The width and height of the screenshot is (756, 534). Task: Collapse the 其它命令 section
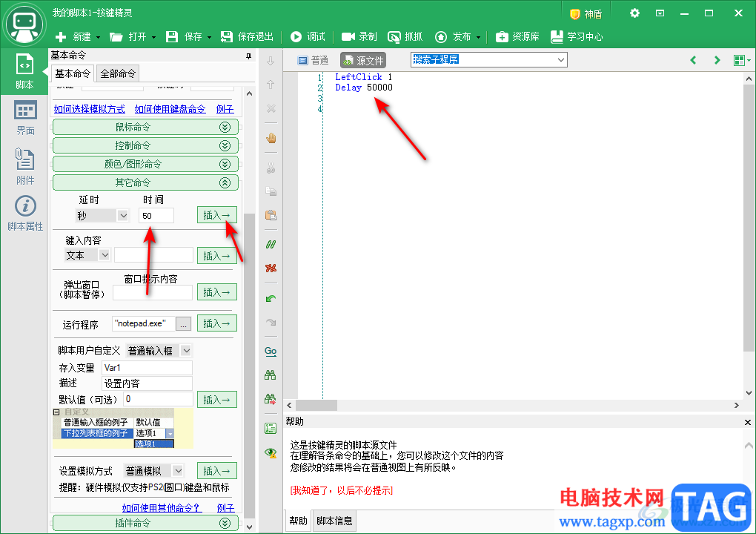point(145,183)
